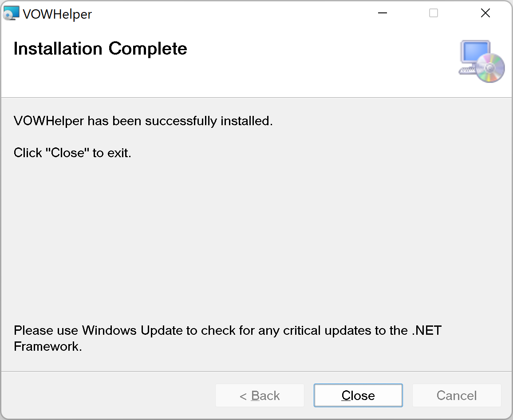
Task: Click the CD disc in the setup graphic
Action: (490, 68)
